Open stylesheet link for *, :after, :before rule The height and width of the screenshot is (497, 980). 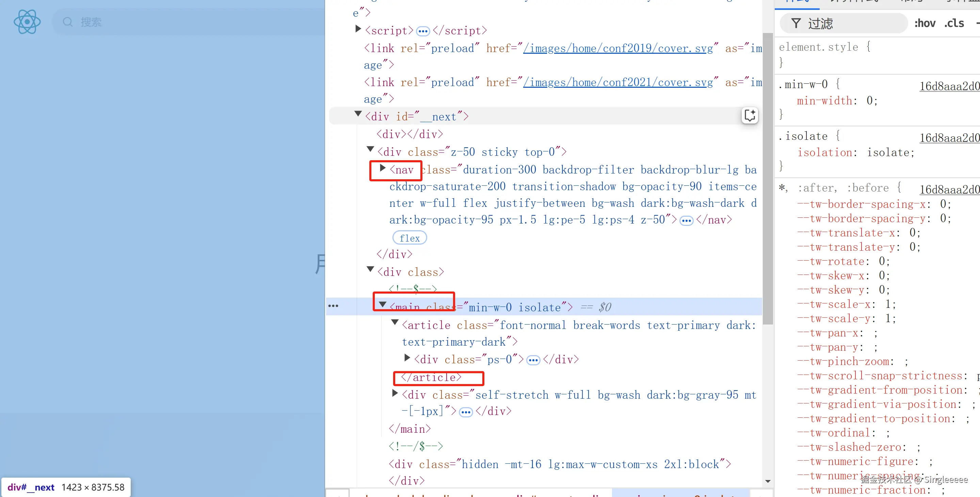(950, 190)
